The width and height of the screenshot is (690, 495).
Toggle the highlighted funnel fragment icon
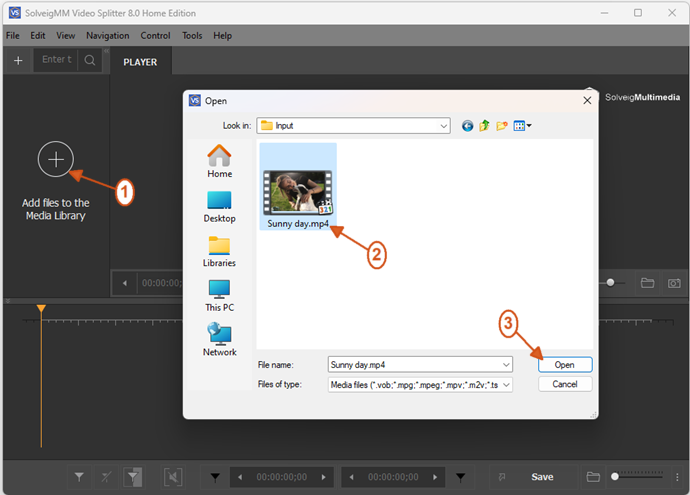pyautogui.click(x=132, y=477)
